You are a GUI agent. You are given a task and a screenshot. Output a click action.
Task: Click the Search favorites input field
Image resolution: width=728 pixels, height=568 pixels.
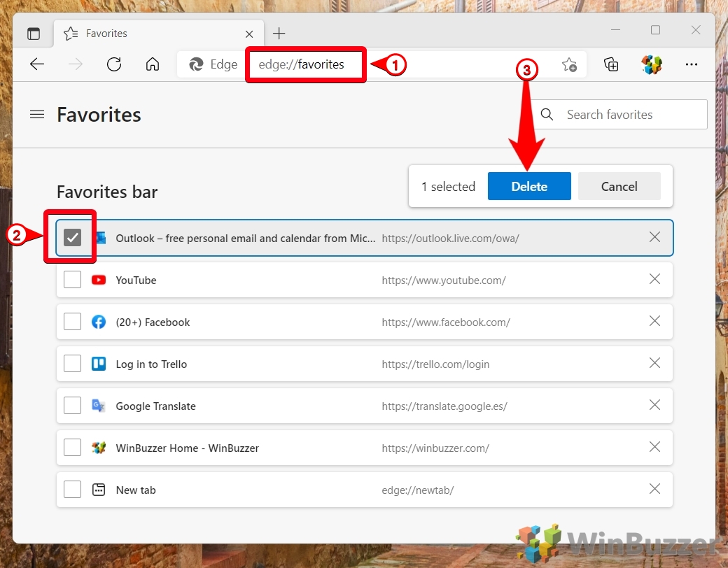(619, 114)
